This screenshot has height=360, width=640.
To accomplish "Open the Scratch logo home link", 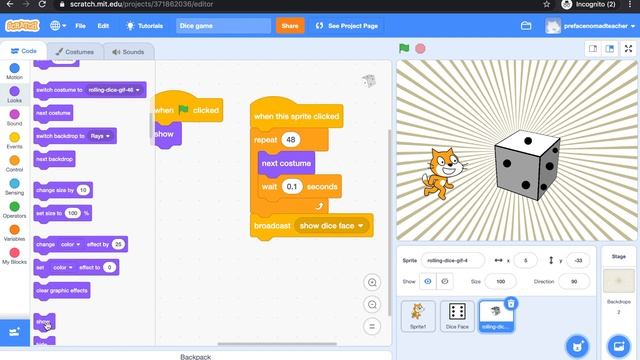I will 22,26.
